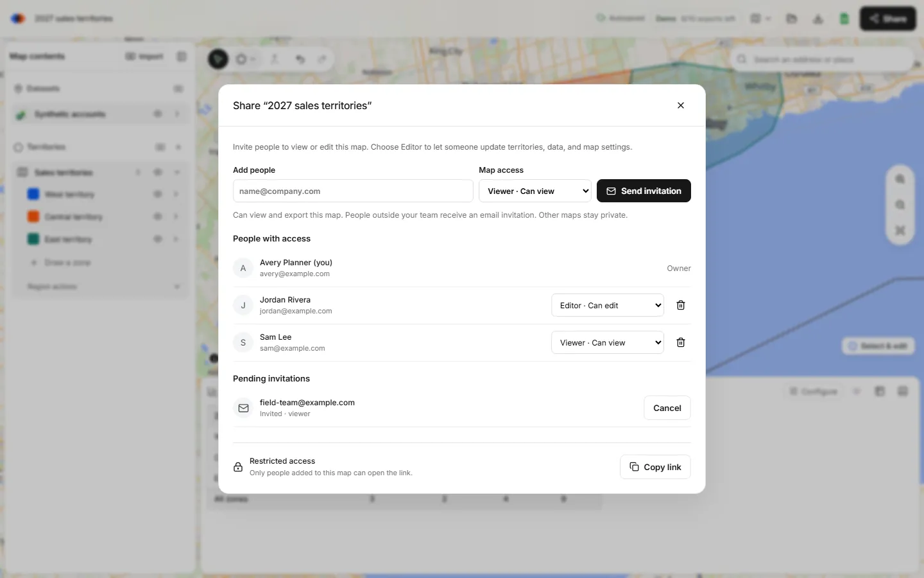Click Jordan Rivera's avatar "J"
Image resolution: width=924 pixels, height=578 pixels.
(243, 305)
